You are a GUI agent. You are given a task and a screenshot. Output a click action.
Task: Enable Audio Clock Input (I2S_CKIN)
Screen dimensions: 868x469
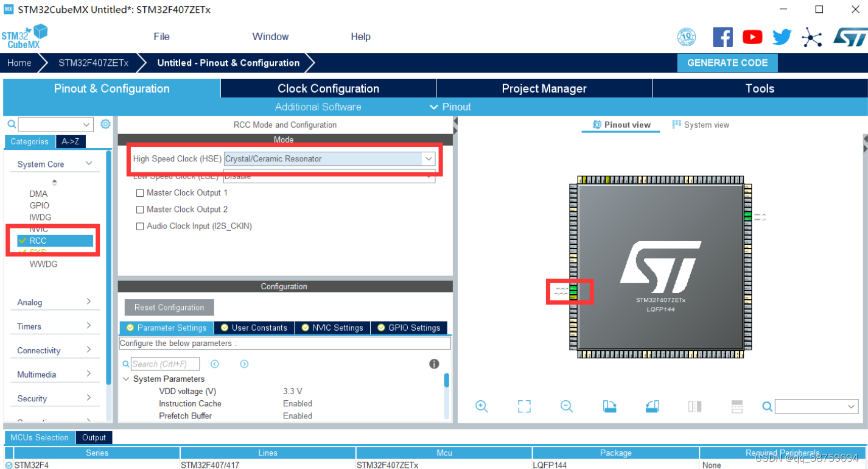coord(140,226)
